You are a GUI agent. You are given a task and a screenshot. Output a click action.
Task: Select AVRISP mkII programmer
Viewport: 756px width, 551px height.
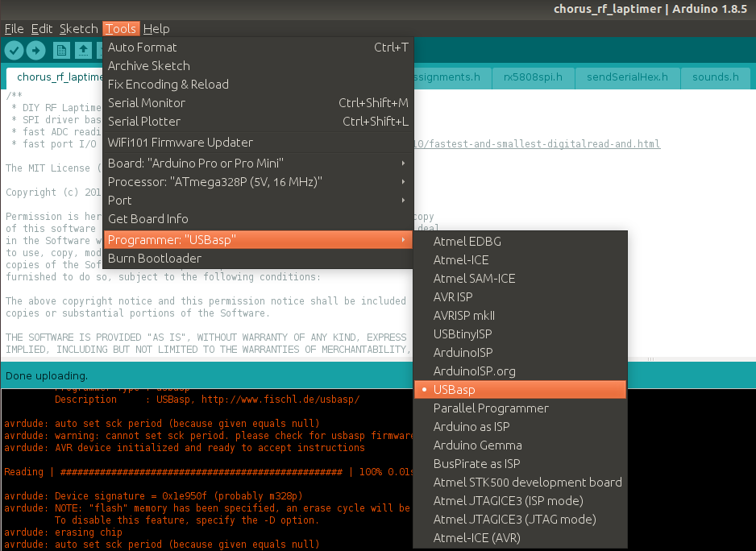point(520,316)
